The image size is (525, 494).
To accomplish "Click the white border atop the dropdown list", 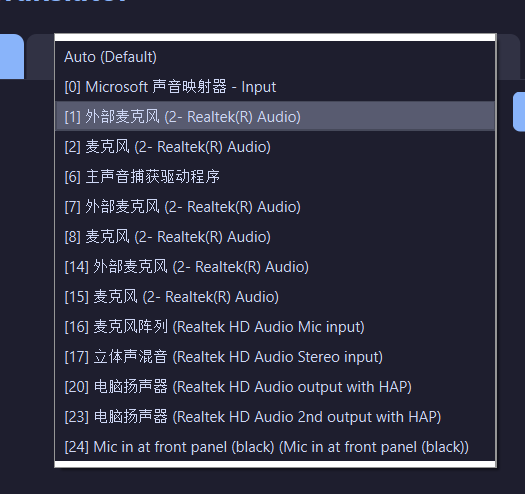I will (x=275, y=37).
